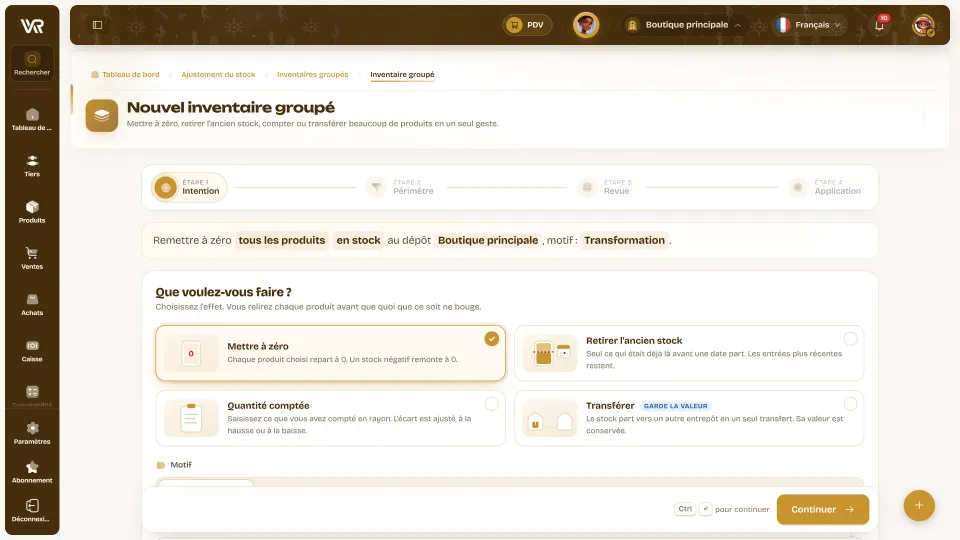
Task: Click the Continuer button
Action: tap(823, 509)
